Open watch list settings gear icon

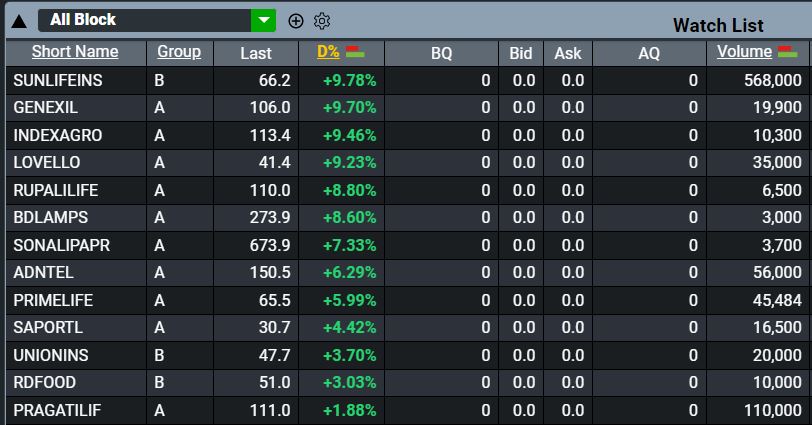(322, 21)
